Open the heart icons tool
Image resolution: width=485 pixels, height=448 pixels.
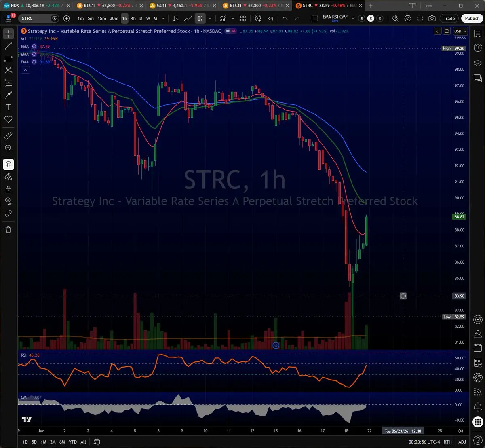point(8,119)
